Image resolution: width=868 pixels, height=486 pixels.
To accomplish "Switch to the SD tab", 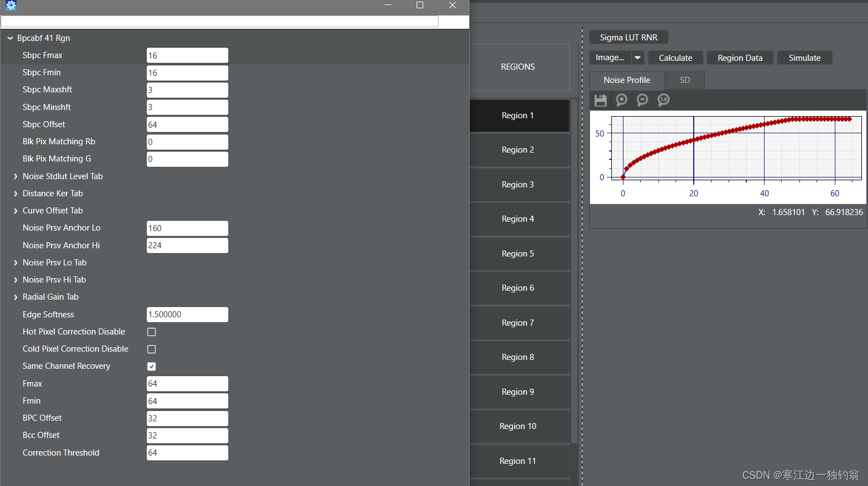I will [x=685, y=80].
